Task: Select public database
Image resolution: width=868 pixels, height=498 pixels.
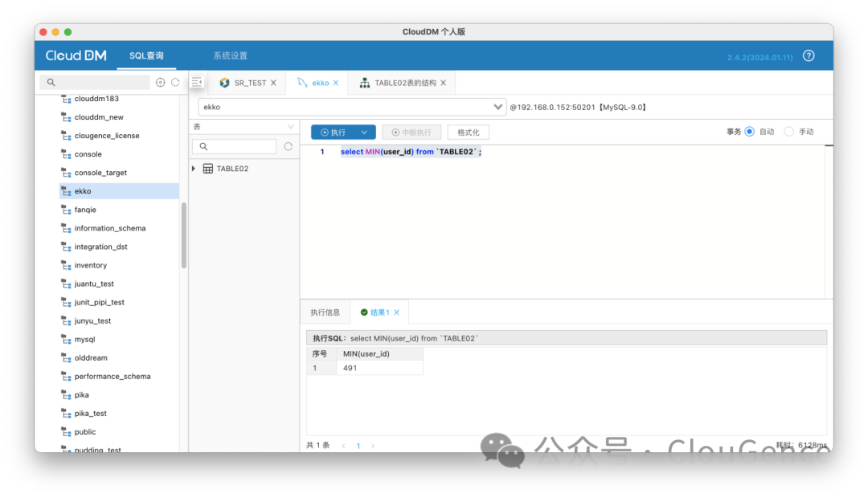Action: click(84, 433)
